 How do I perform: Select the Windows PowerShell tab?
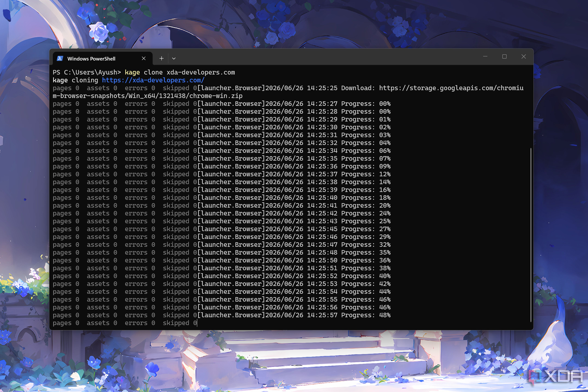tap(103, 59)
